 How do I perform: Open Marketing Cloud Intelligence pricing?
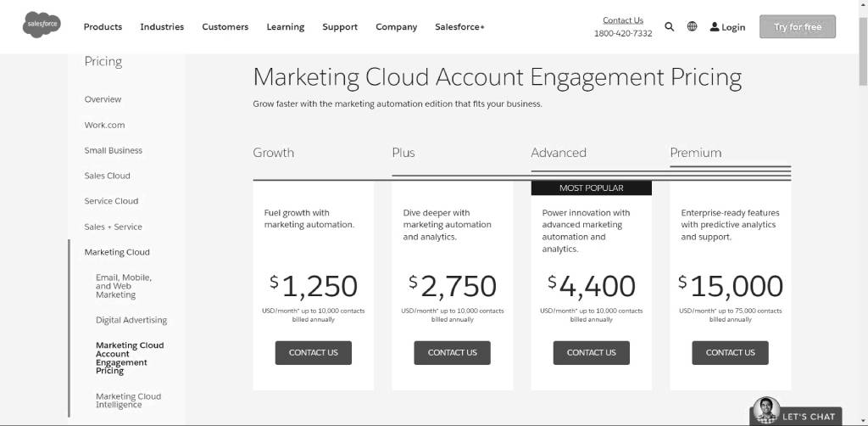coord(129,401)
